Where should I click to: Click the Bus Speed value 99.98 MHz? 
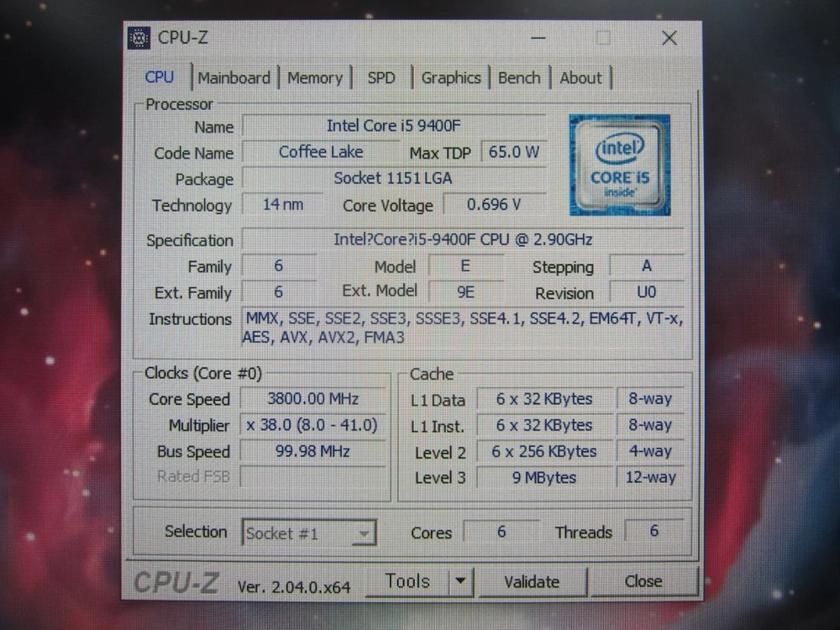312,451
